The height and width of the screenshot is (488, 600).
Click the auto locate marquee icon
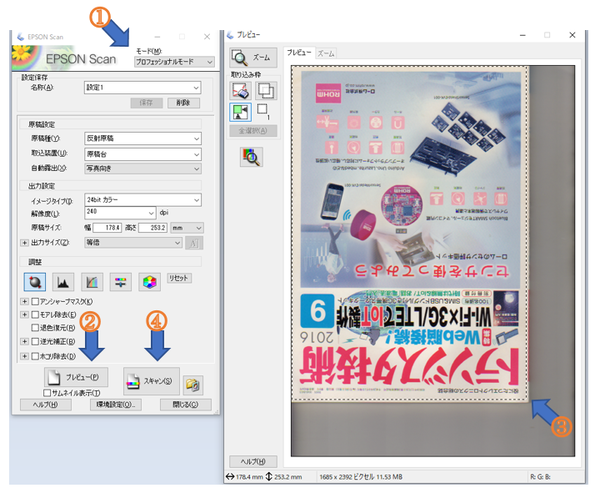[240, 112]
